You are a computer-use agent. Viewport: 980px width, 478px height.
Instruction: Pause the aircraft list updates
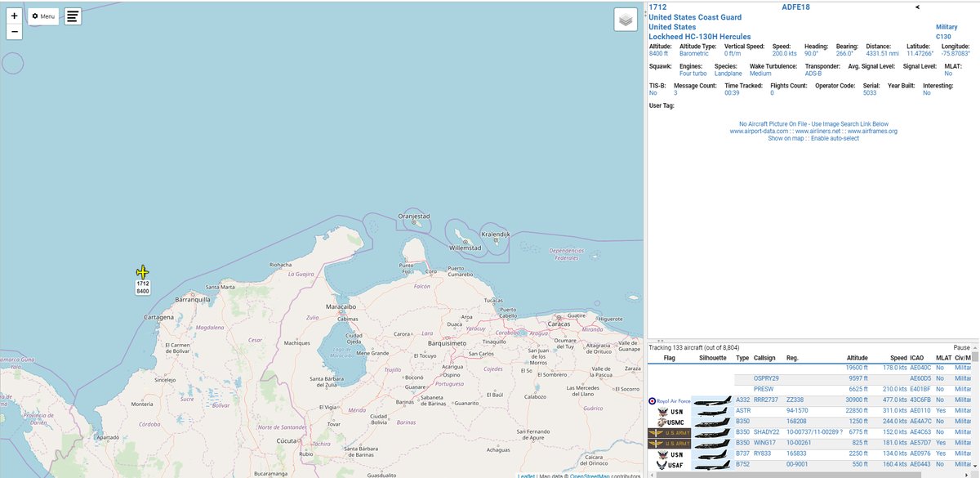tap(961, 347)
